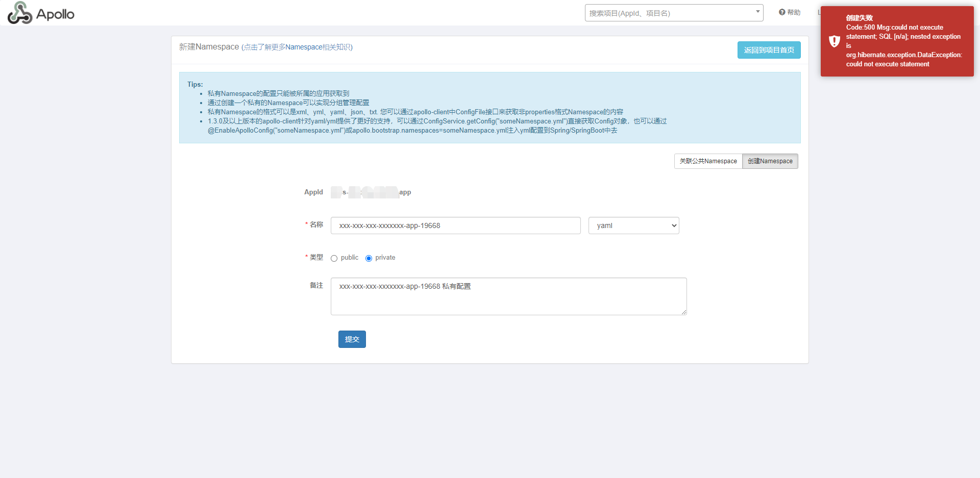Click the 返回到项目首页 button
Screen dimensions: 980x478
[x=769, y=49]
